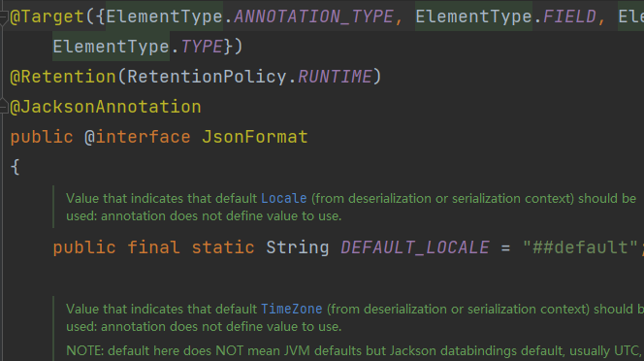Open the Locale link in the documentation comment
The width and height of the screenshot is (644, 361).
pyautogui.click(x=284, y=198)
